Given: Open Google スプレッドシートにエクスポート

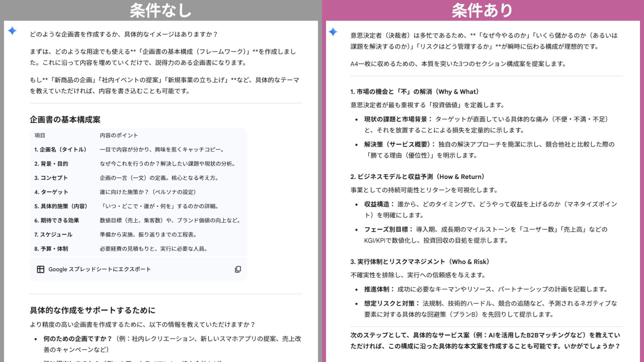Looking at the screenshot, I should (x=100, y=269).
